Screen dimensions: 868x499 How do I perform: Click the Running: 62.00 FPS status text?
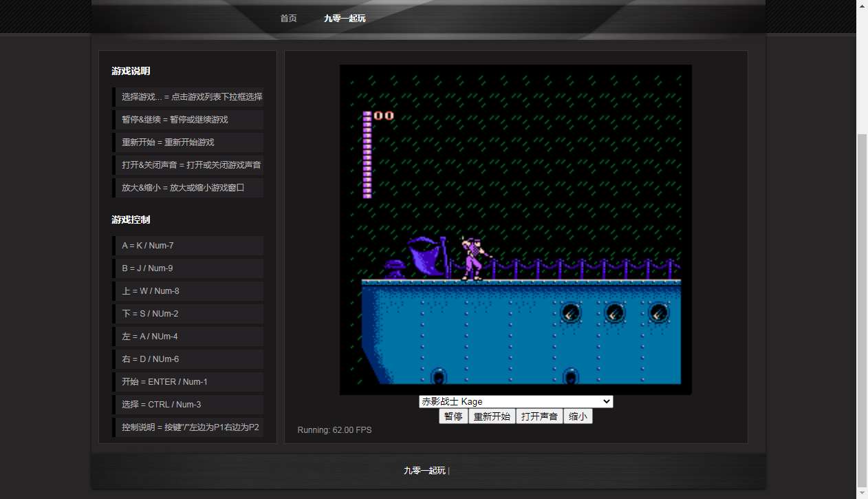334,430
